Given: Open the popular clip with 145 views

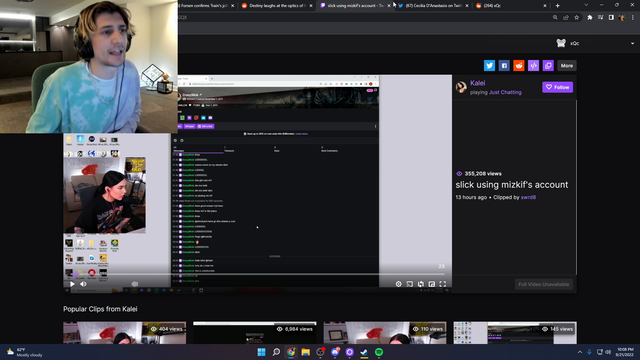Looking at the screenshot, I should [x=515, y=333].
